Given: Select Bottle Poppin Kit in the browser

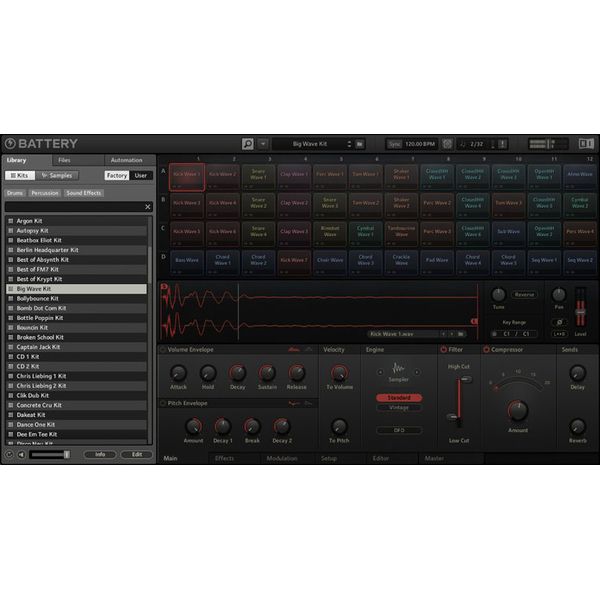Looking at the screenshot, I should point(77,318).
